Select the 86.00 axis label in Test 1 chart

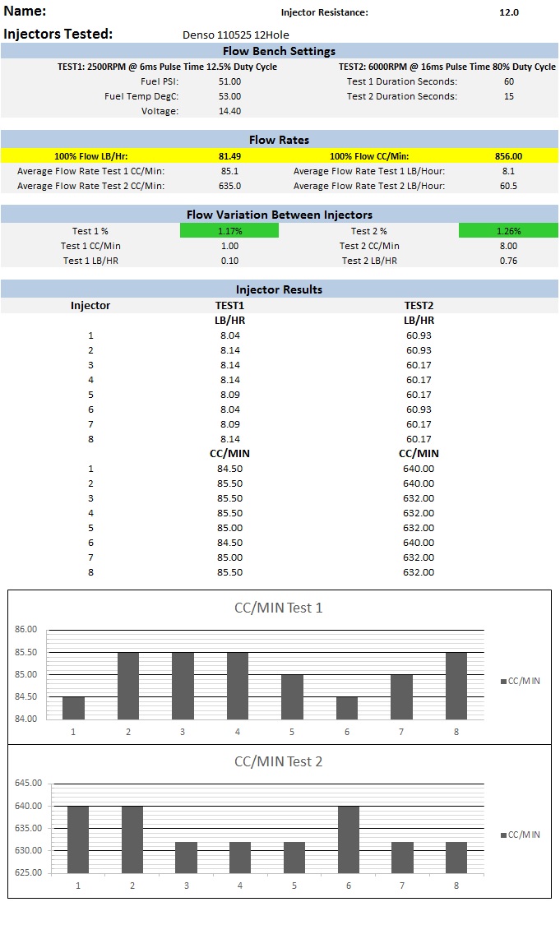click(26, 630)
